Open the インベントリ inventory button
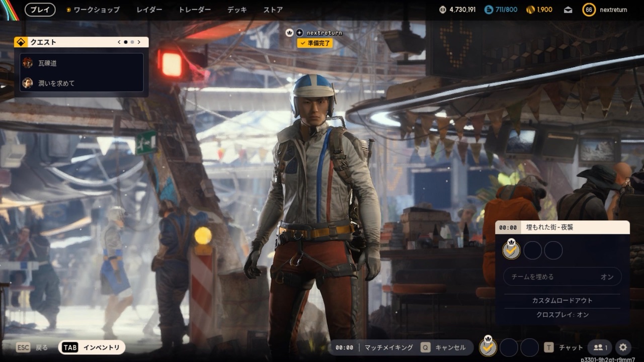Image resolution: width=644 pixels, height=362 pixels. coord(92,347)
